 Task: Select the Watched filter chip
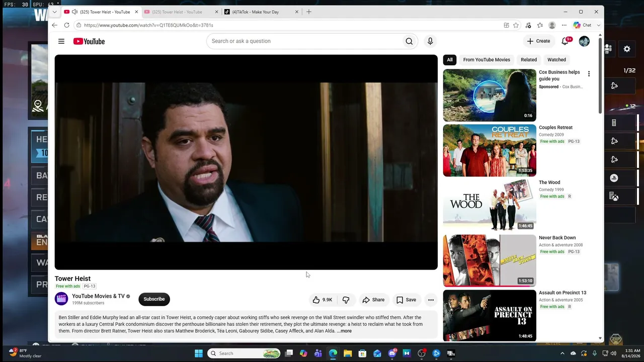[556, 60]
